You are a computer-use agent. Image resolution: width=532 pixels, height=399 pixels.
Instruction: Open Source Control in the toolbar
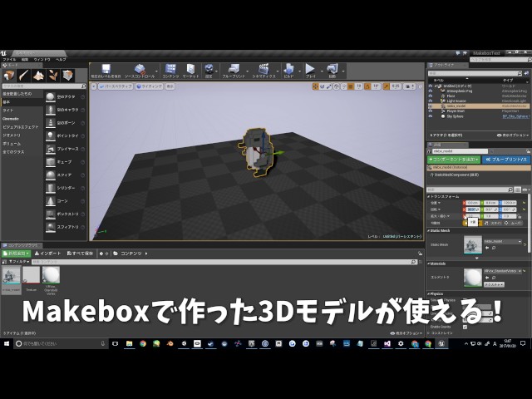tap(140, 71)
